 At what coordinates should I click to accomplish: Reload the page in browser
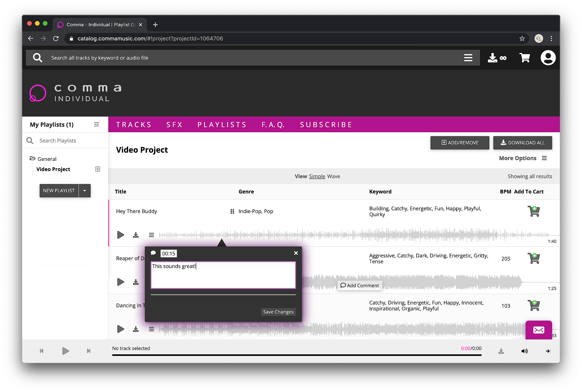(x=56, y=38)
